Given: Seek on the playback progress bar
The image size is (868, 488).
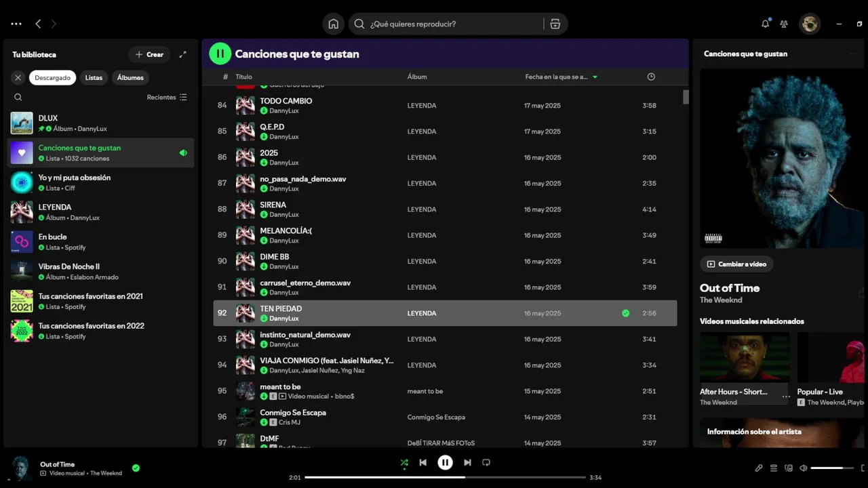Looking at the screenshot, I should point(445,477).
